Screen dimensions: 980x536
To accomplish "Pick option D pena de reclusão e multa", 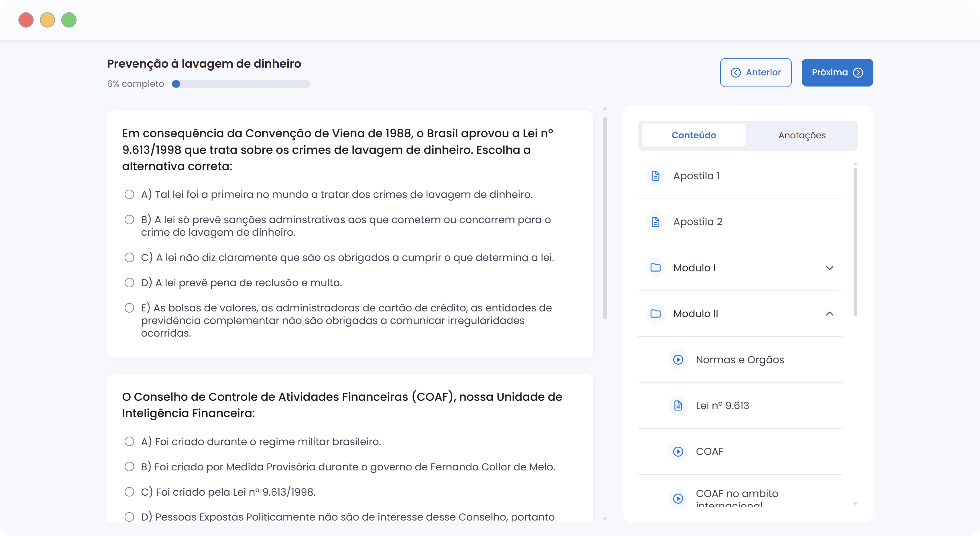I will click(129, 283).
